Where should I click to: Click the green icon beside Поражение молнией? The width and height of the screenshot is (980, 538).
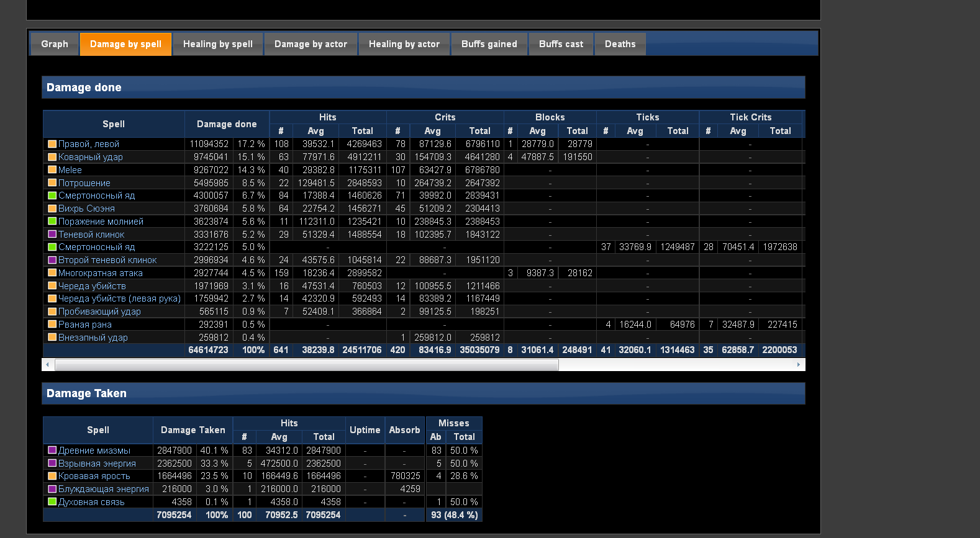pos(52,221)
